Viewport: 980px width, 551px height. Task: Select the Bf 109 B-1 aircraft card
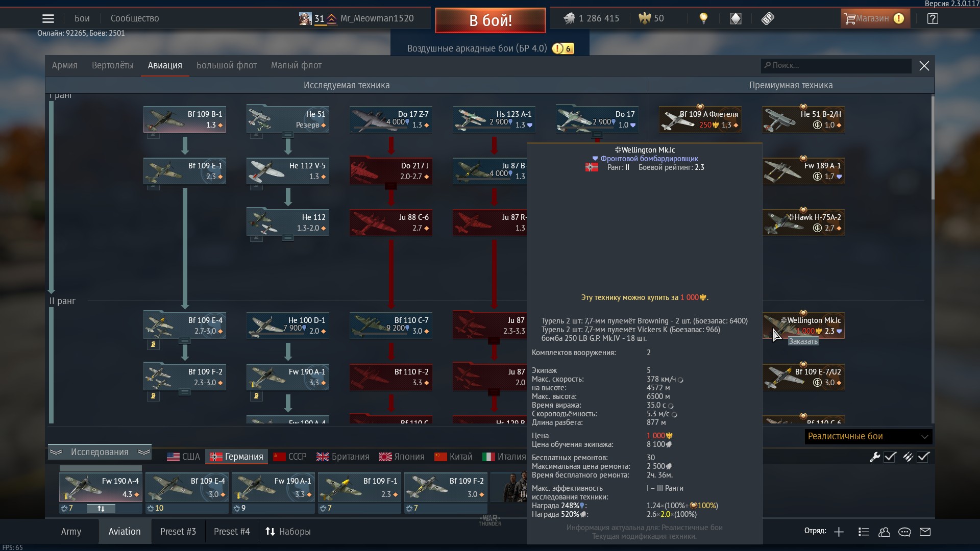point(185,119)
